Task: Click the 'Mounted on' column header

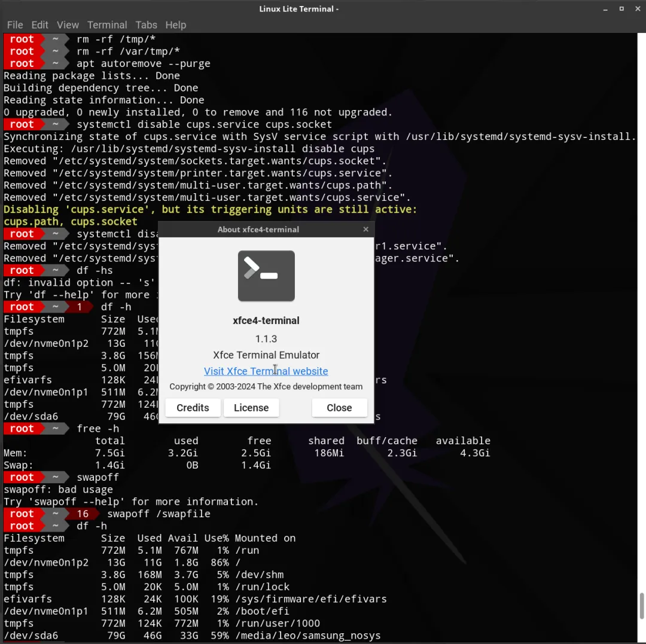Action: 265,538
